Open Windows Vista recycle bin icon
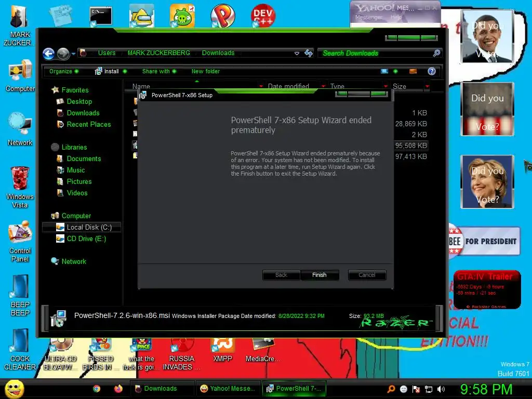The height and width of the screenshot is (399, 532). (20, 187)
